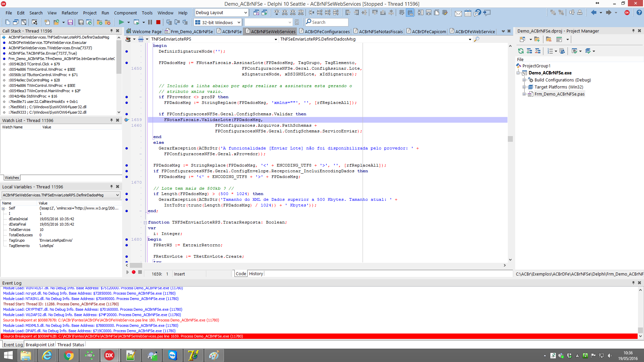Toggle the highlighted Snap to Grid button
Image resolution: width=644 pixels, height=362 pixels.
410,13
